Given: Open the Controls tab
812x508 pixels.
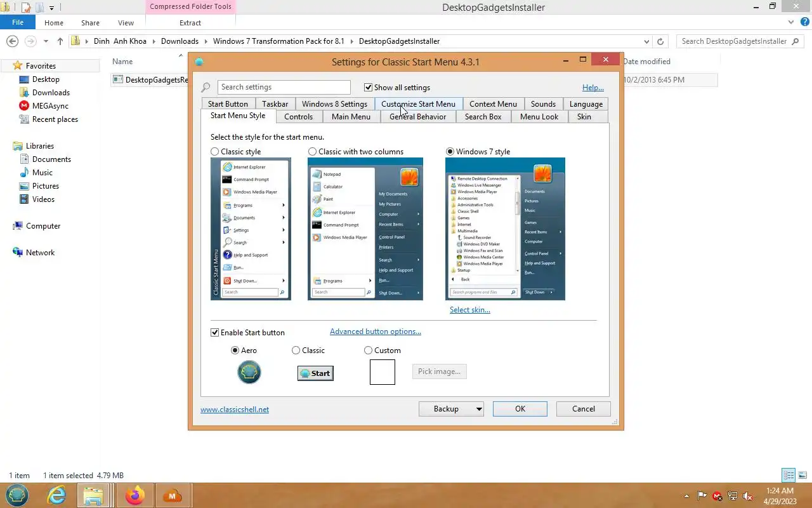Looking at the screenshot, I should (x=298, y=117).
